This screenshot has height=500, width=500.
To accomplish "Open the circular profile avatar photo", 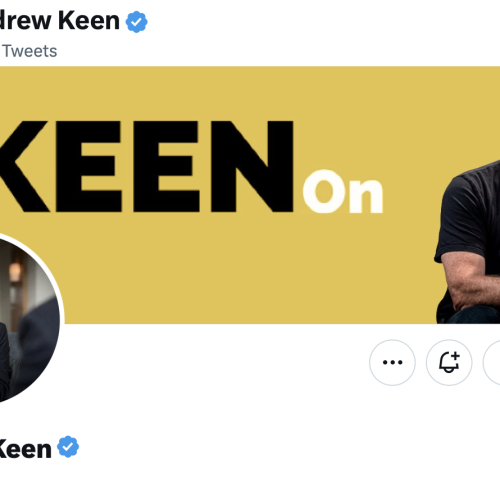I will (x=28, y=318).
